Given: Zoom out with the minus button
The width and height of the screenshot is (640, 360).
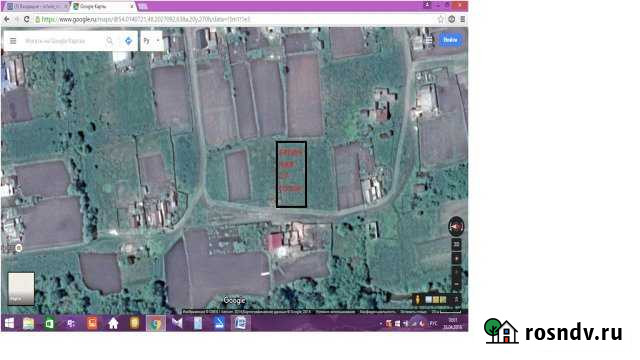Looking at the screenshot, I should [456, 284].
